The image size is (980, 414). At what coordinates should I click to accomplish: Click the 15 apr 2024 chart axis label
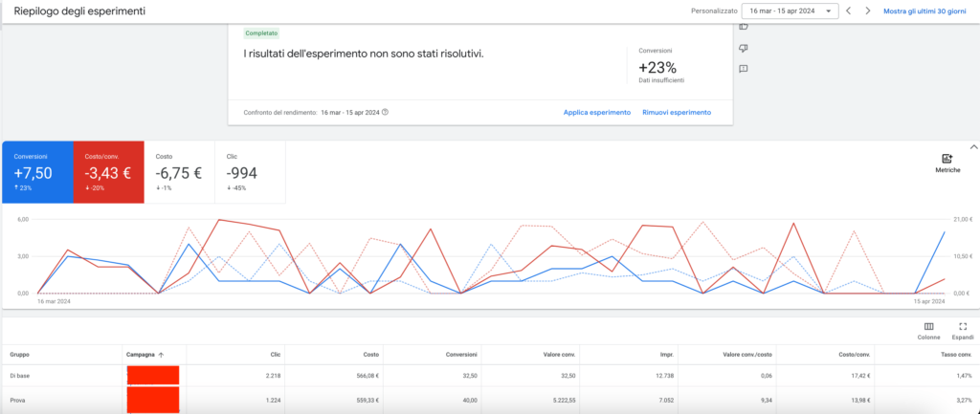click(x=929, y=301)
